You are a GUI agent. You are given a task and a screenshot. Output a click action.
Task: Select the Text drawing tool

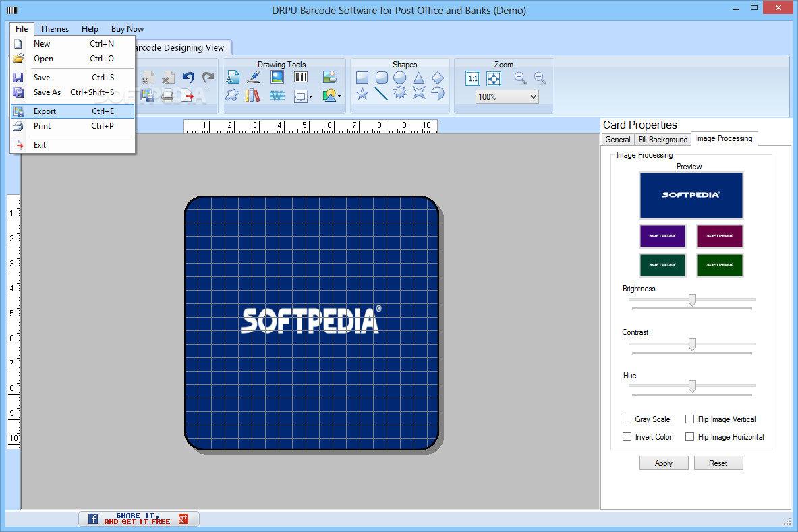coord(233,78)
